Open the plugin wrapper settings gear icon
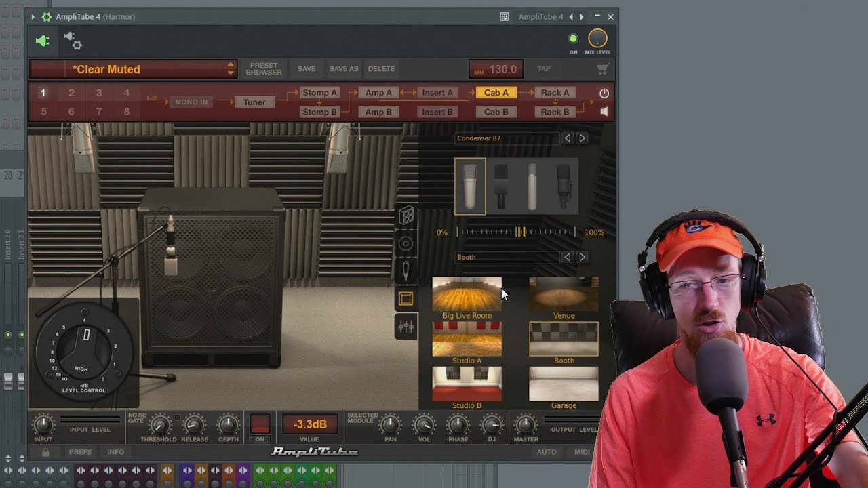Viewport: 868px width, 488px height. pos(73,41)
